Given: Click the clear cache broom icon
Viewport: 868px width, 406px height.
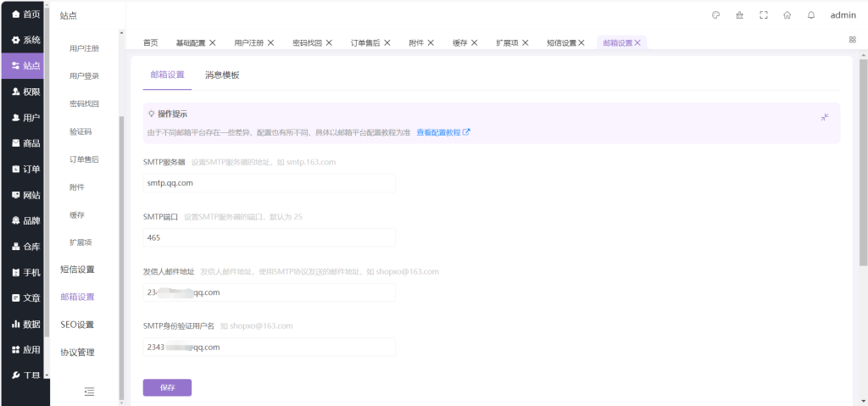Looking at the screenshot, I should coord(739,15).
